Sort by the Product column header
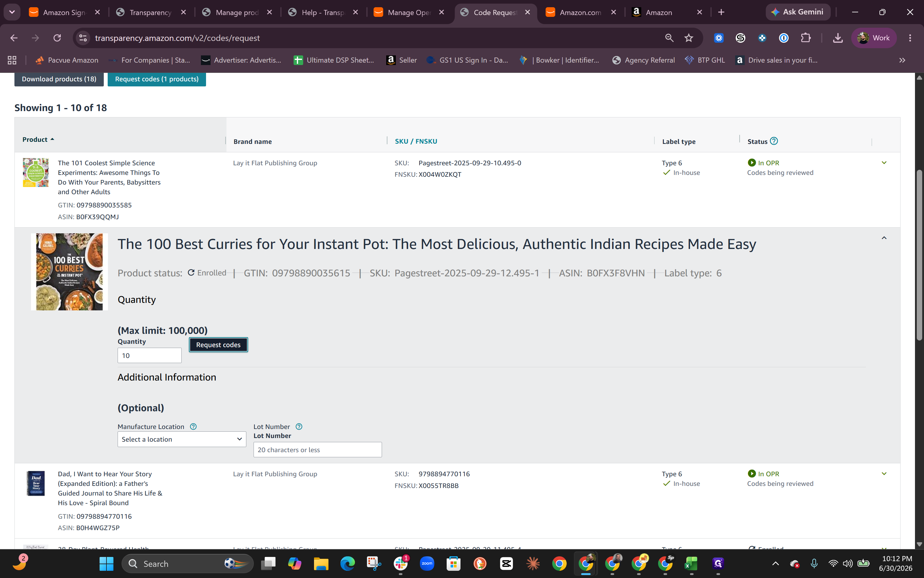 tap(38, 139)
